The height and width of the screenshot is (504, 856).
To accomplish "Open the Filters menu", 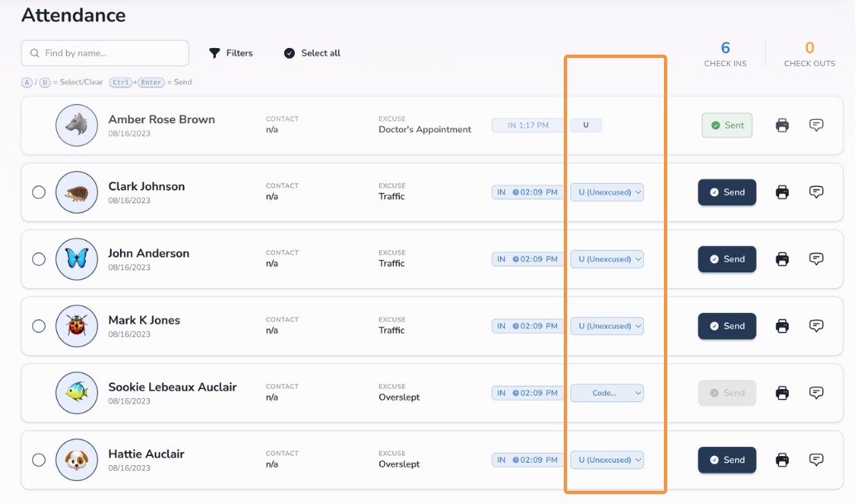I will pos(231,53).
